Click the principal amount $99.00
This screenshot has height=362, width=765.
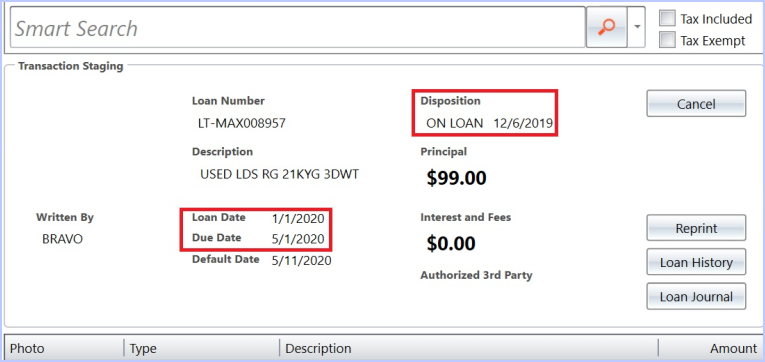pyautogui.click(x=457, y=178)
